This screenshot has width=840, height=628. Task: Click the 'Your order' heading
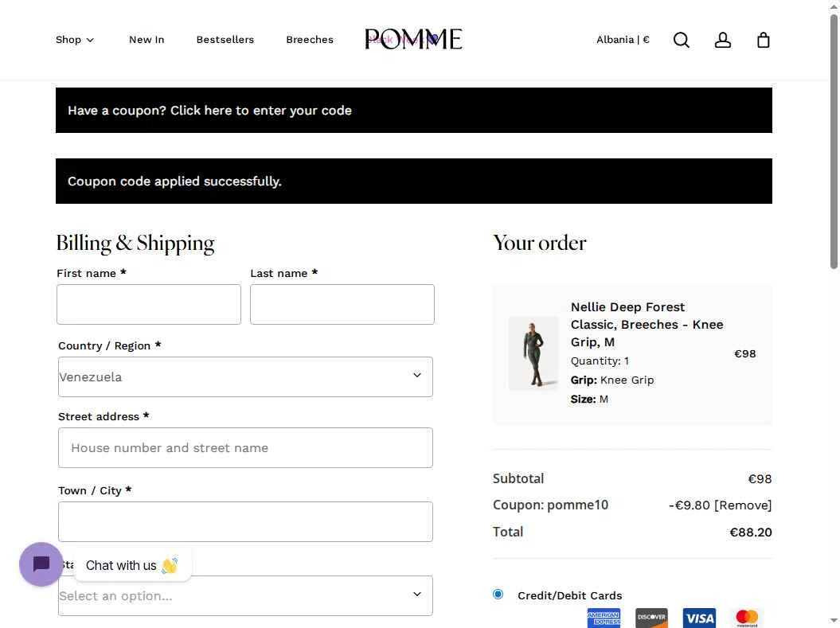coord(540,243)
